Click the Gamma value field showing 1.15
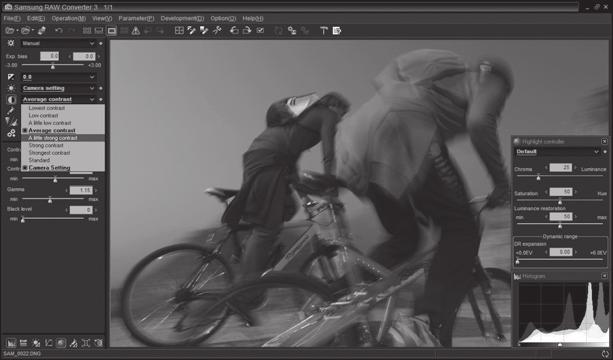 point(81,190)
